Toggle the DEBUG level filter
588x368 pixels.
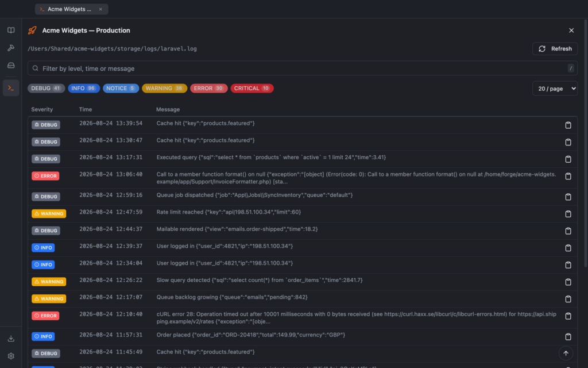click(x=46, y=88)
